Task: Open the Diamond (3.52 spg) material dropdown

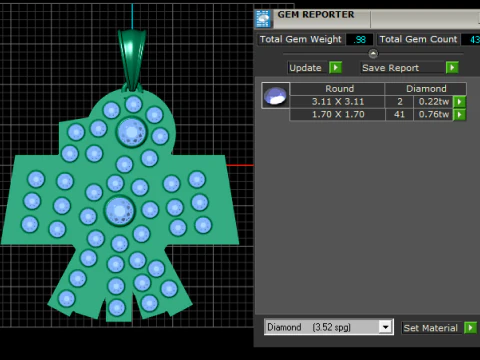Action: pos(385,327)
